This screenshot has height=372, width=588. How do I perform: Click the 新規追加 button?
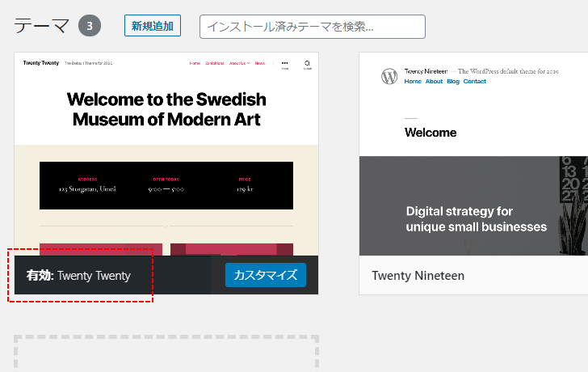click(x=152, y=26)
